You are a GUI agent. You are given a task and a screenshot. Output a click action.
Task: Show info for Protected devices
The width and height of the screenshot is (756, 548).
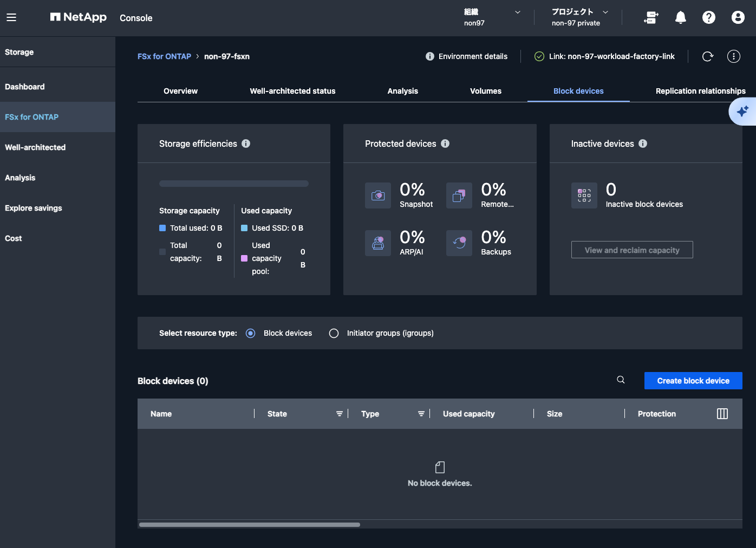(x=445, y=143)
